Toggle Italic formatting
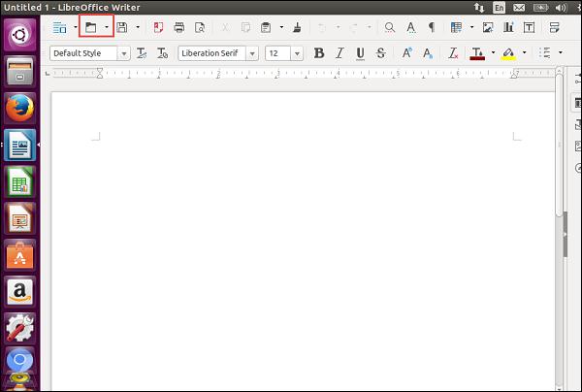This screenshot has height=392, width=582. pyautogui.click(x=339, y=53)
